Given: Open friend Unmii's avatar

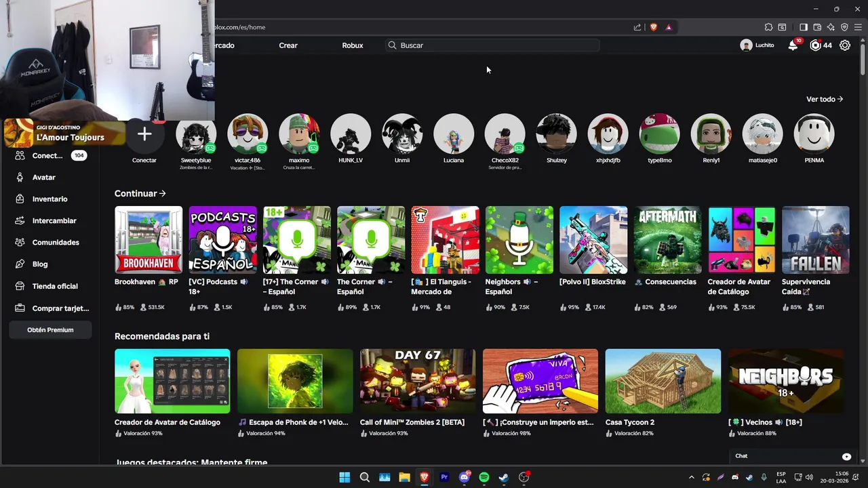Looking at the screenshot, I should click(402, 134).
